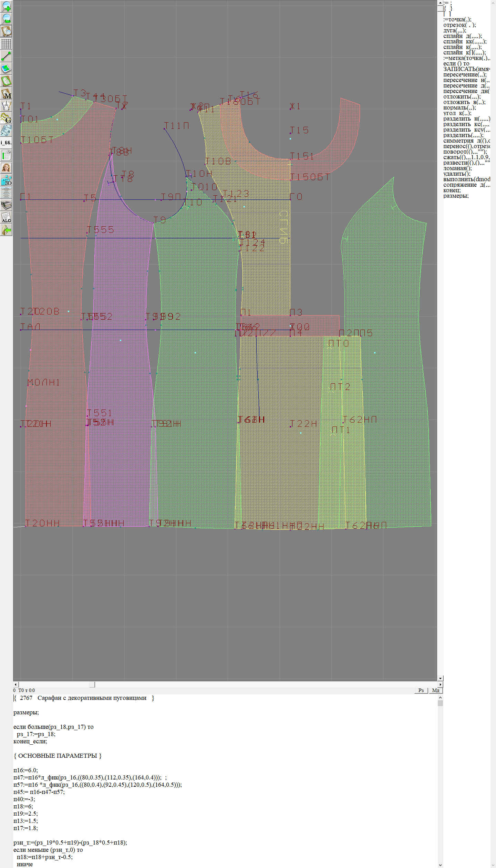
Task: Open the compass drawing tool icon
Action: click(x=6, y=106)
